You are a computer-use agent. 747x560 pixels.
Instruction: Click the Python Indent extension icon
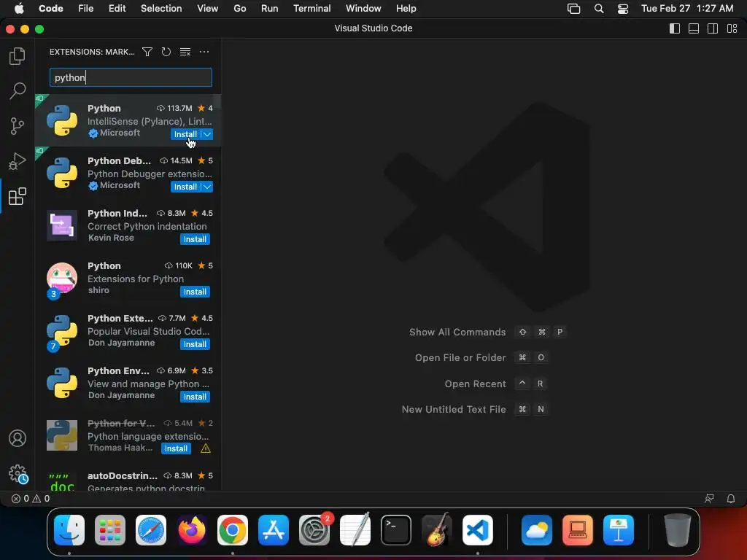(x=62, y=225)
